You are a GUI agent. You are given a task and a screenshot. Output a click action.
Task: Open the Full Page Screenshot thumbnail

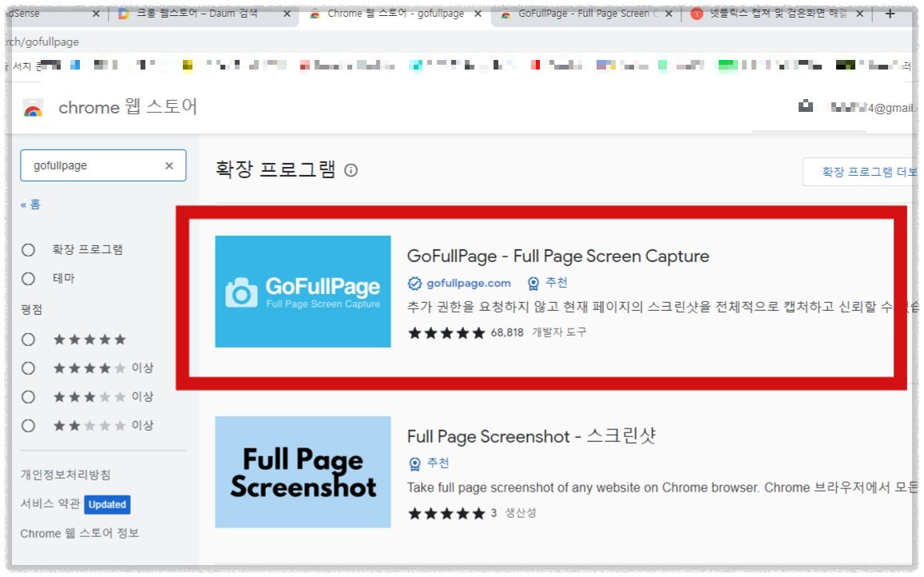303,472
